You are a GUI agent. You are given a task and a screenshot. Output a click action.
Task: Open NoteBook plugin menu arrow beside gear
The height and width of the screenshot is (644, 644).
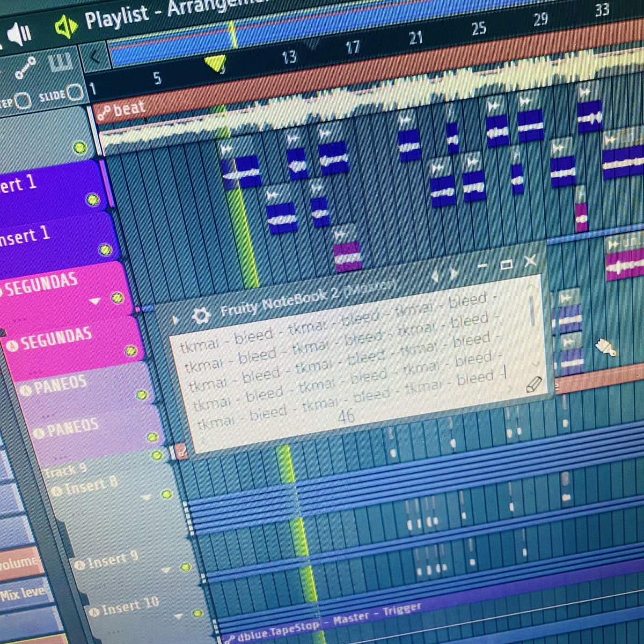[x=175, y=320]
